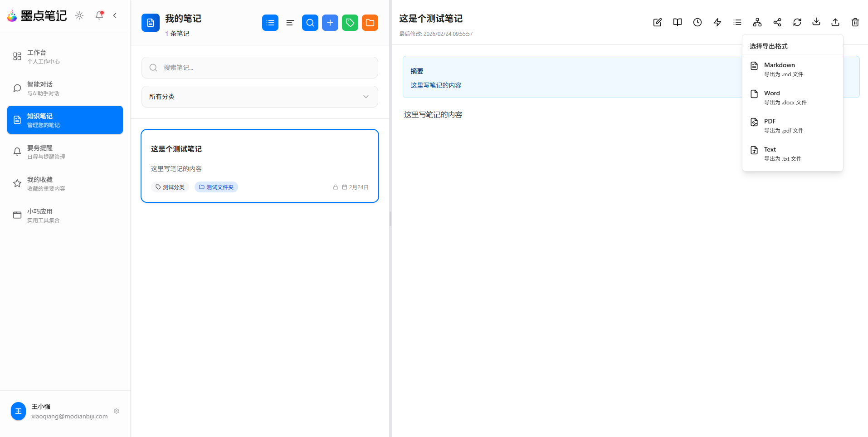
Task: Click the 搜索笔记 search field
Action: [259, 67]
